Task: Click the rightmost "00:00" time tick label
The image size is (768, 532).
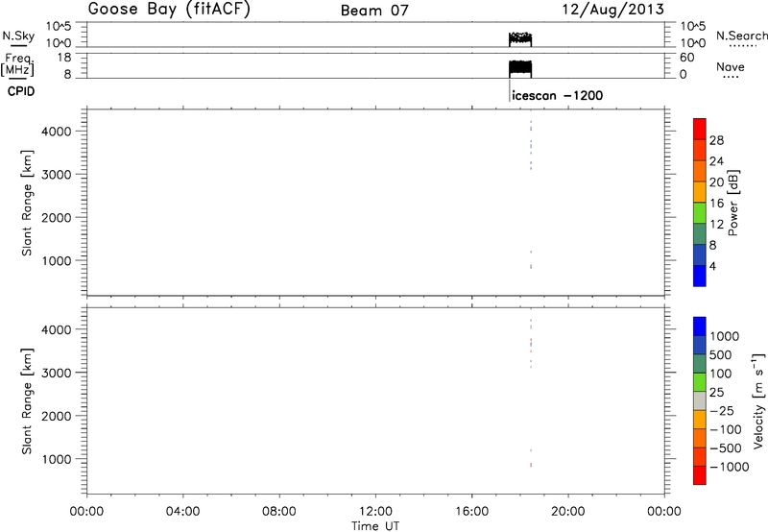Action: pos(664,512)
